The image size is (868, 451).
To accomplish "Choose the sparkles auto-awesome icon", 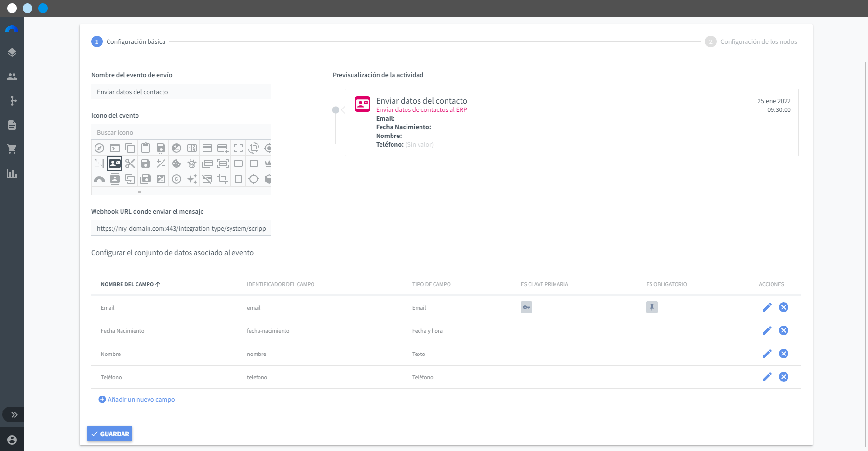I will click(192, 179).
